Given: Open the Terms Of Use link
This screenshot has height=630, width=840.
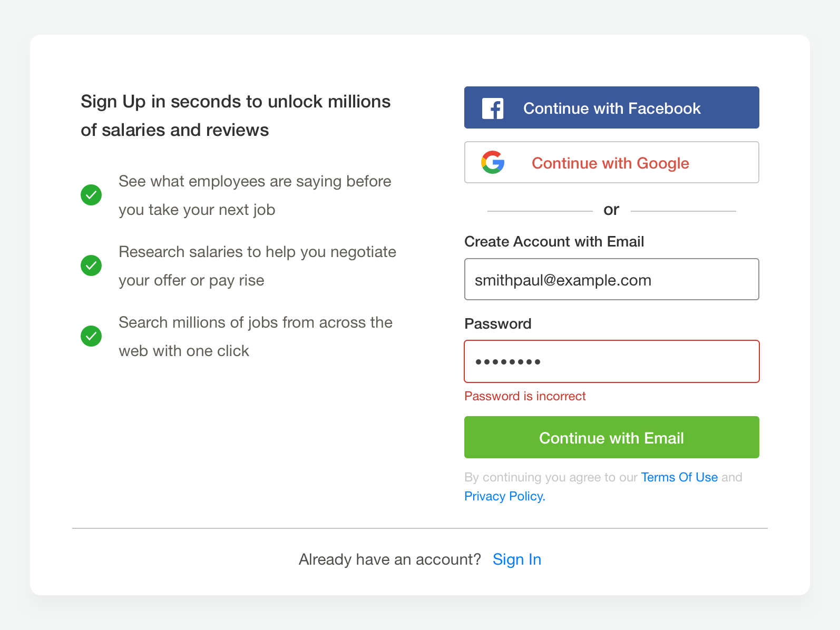Looking at the screenshot, I should (679, 477).
